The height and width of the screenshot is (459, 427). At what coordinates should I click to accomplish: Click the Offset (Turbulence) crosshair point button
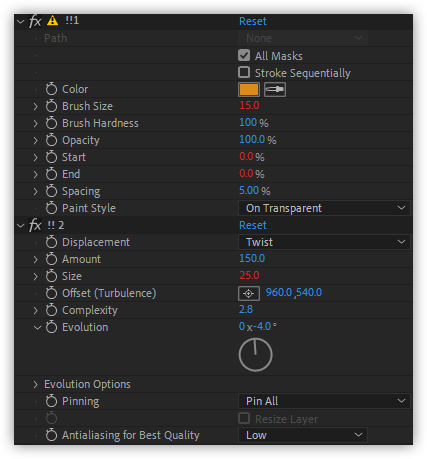249,293
